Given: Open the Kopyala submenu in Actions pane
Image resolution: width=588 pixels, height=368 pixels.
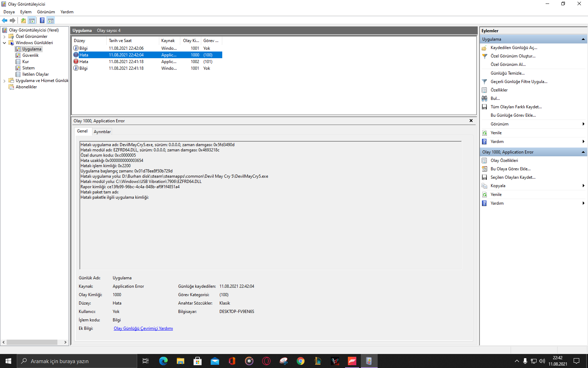Looking at the screenshot, I should coord(533,186).
